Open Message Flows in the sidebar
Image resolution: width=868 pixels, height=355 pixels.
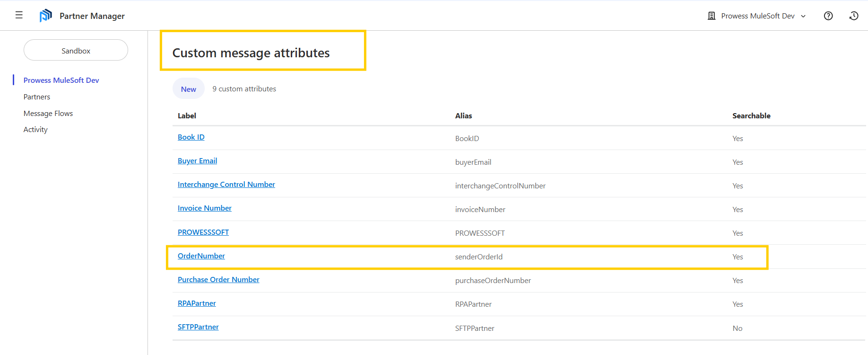[x=48, y=113]
